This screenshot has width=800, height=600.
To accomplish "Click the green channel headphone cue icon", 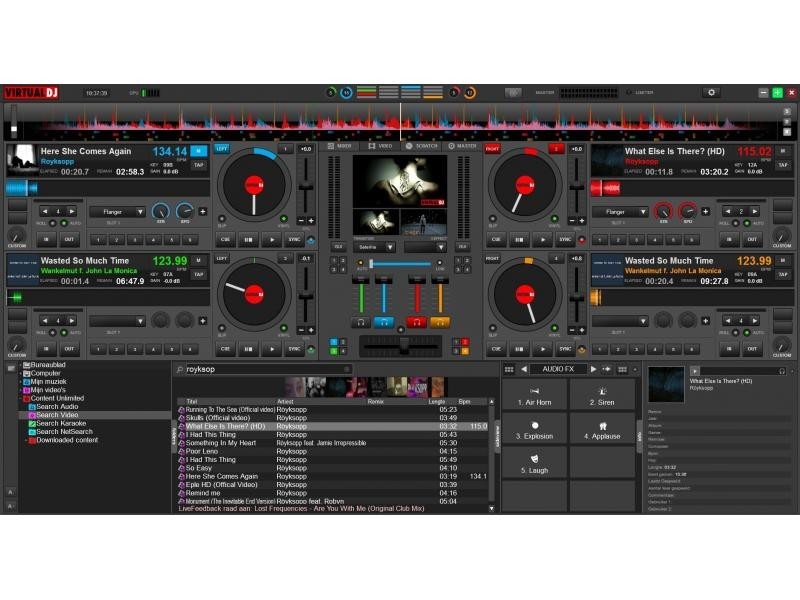I will tap(361, 322).
